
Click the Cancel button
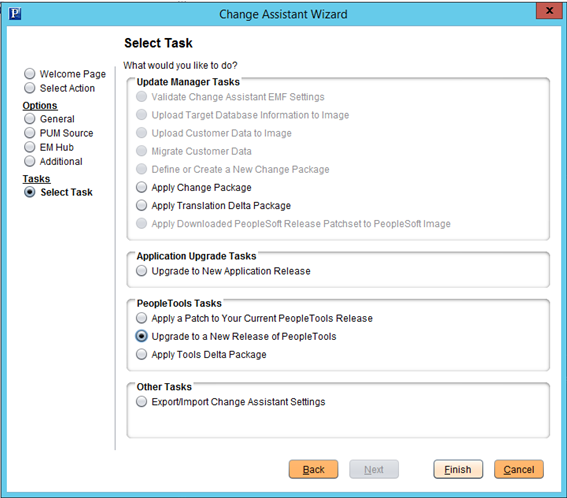tap(519, 469)
